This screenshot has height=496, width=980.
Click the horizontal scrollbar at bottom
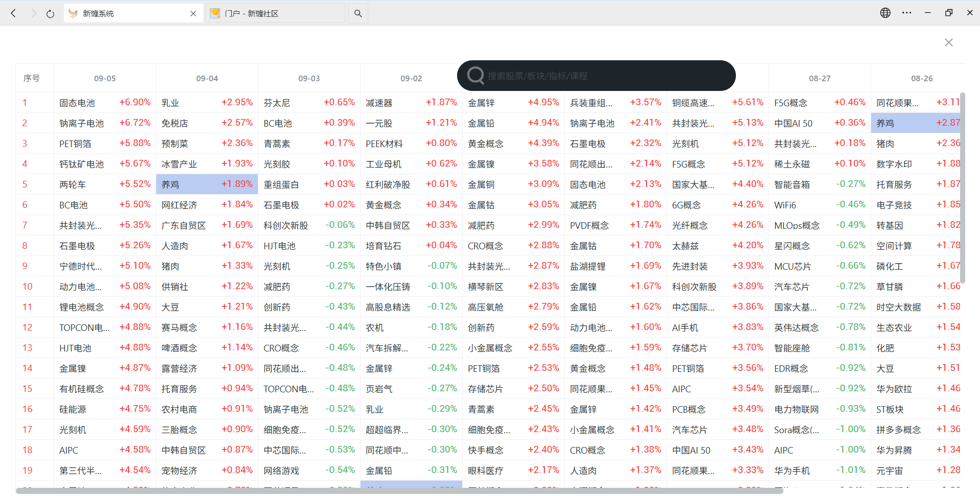tap(398, 491)
